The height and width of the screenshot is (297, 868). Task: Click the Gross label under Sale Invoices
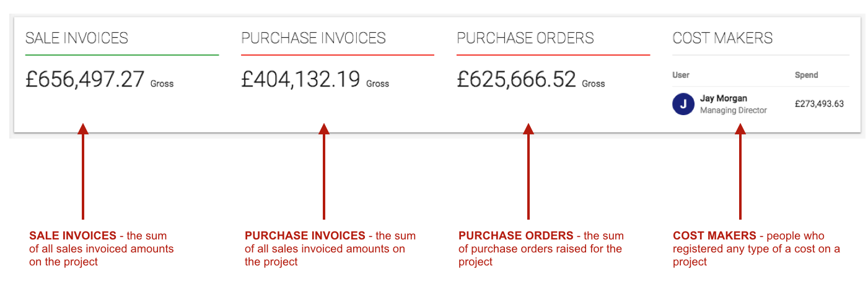pos(162,84)
